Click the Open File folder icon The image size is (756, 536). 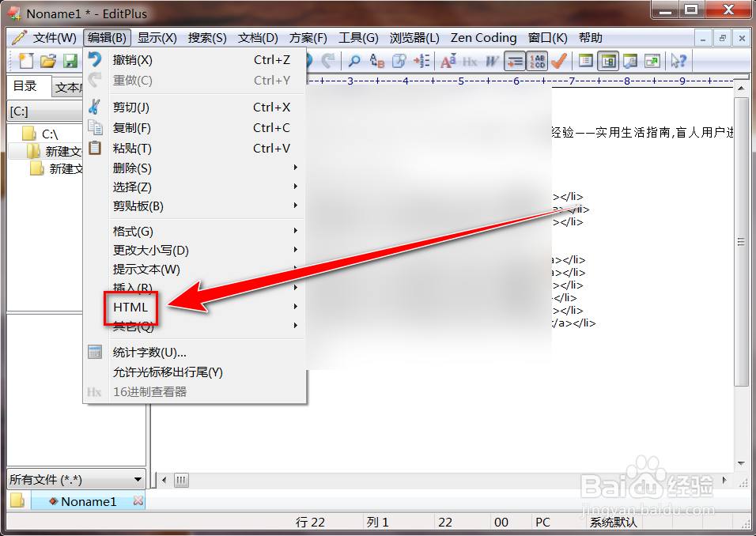[x=47, y=60]
